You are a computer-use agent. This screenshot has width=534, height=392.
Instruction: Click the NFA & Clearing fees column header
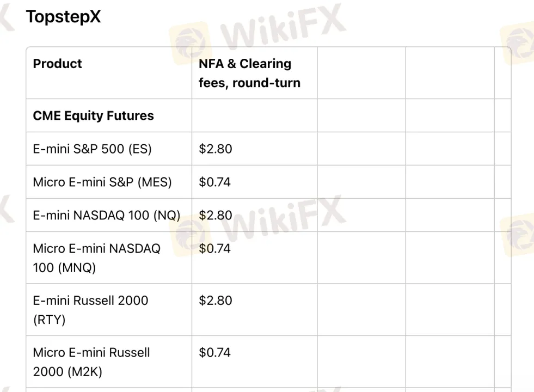pos(249,73)
